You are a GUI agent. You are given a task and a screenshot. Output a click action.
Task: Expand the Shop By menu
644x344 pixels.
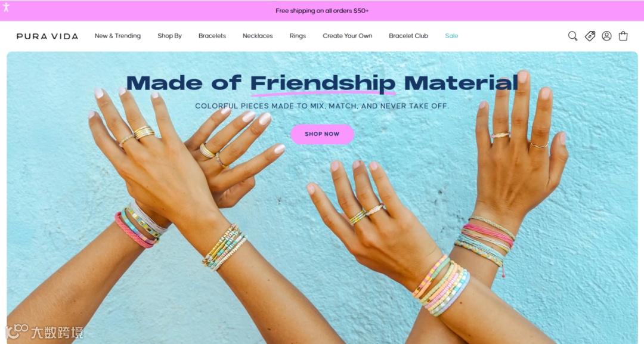tap(169, 36)
